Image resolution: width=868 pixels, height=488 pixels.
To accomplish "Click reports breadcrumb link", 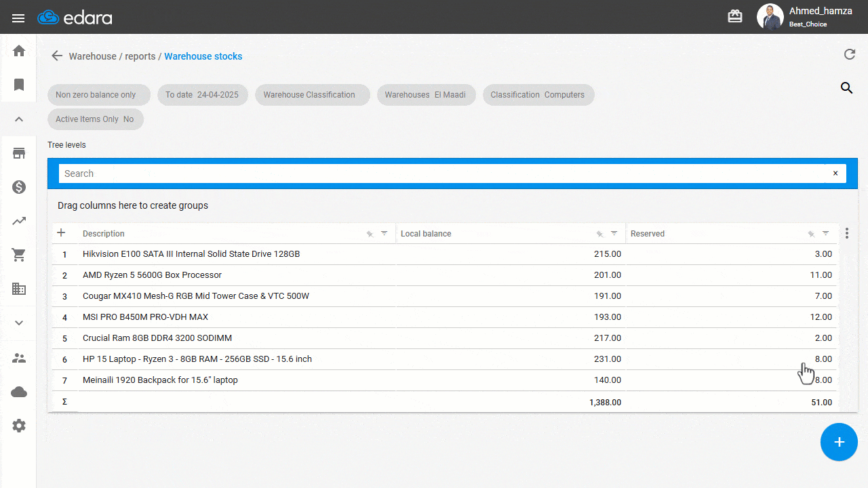I will 140,56.
